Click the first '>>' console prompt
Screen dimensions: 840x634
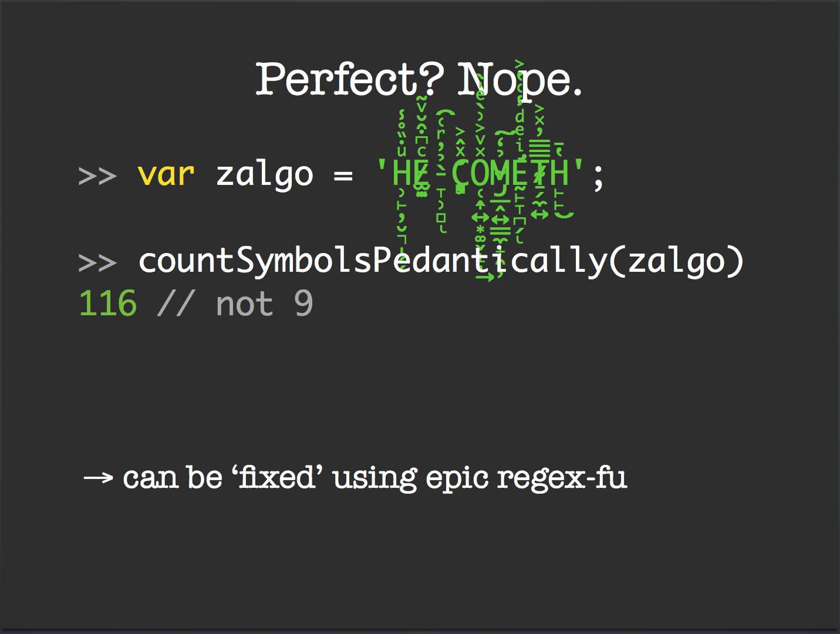97,176
